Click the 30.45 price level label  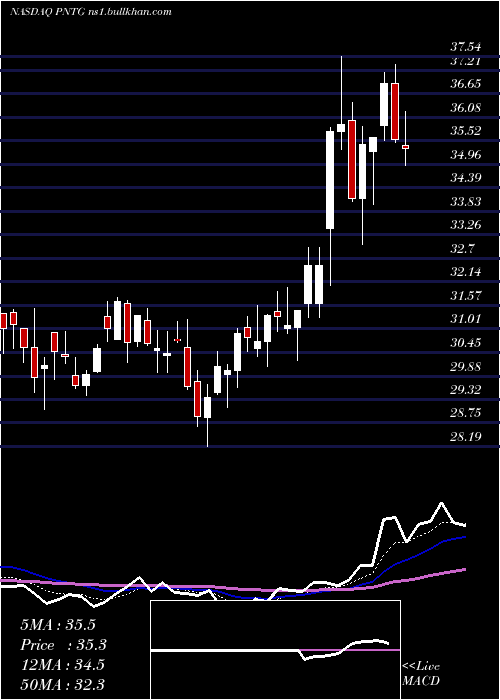pos(466,343)
